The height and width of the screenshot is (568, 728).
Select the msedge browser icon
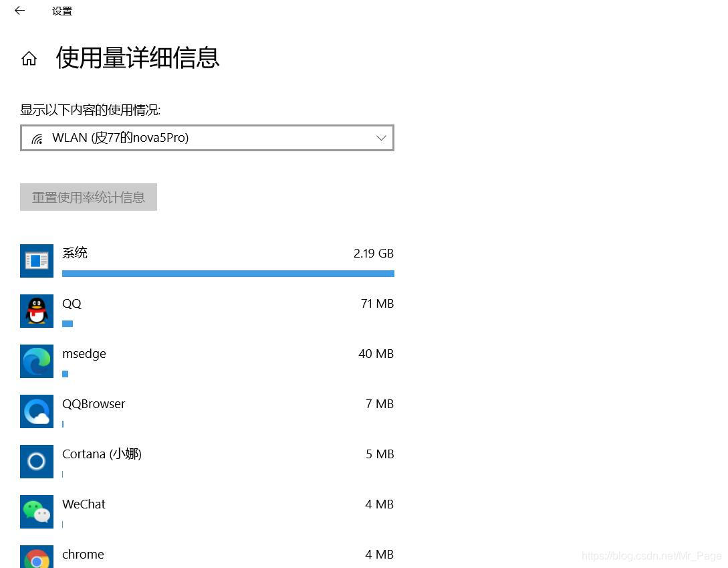coord(37,361)
